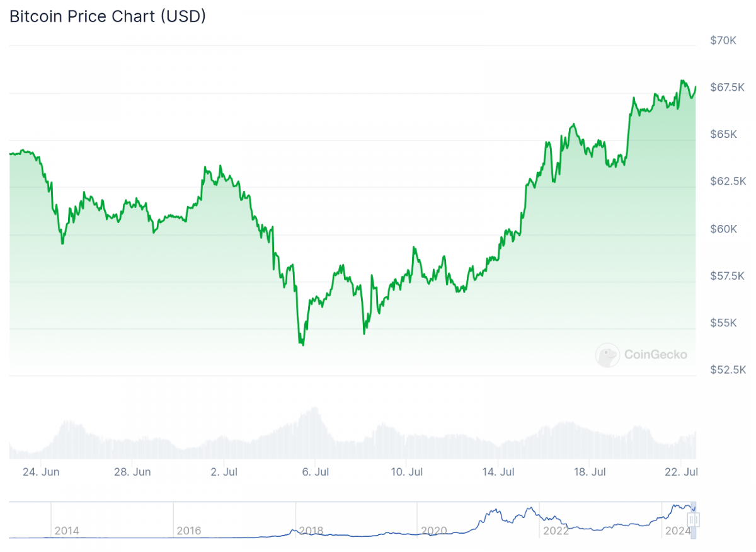Click the $70K price axis label
The height and width of the screenshot is (552, 756).
coord(723,40)
